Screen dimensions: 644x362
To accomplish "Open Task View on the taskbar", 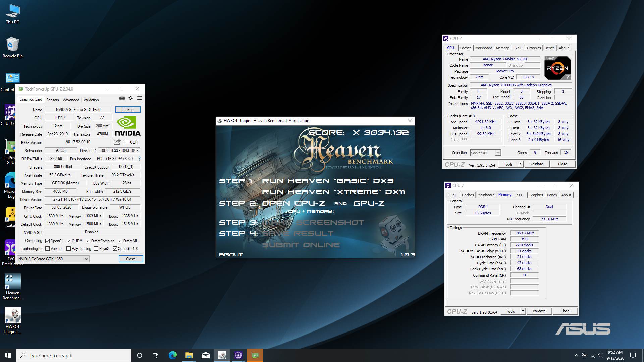I will [x=156, y=355].
